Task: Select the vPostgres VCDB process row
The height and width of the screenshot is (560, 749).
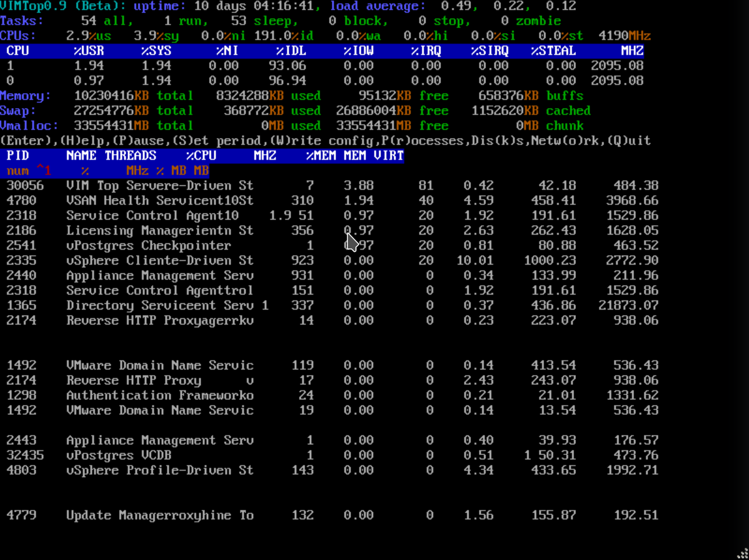Action: [332, 455]
